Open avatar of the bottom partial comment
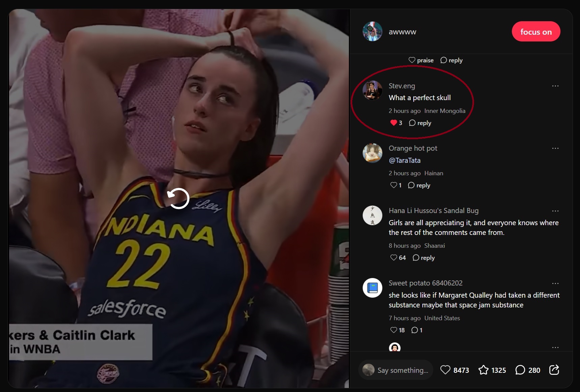The image size is (580, 392). coord(395,347)
